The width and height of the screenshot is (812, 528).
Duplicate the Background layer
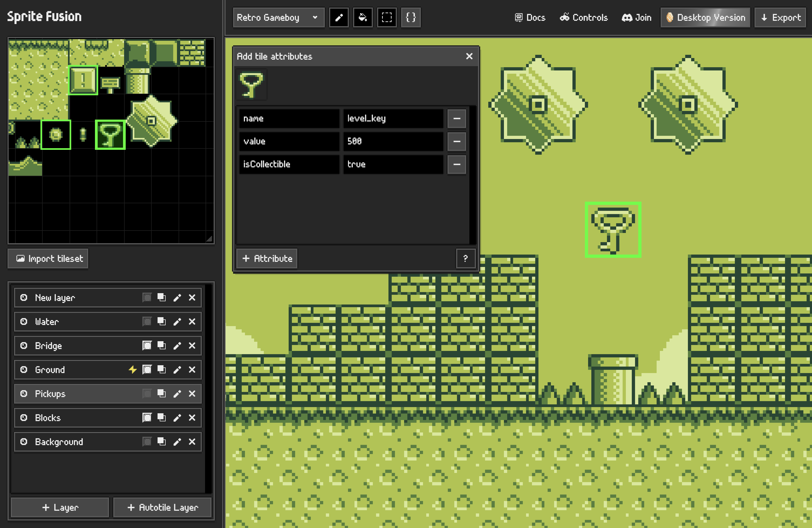point(161,442)
